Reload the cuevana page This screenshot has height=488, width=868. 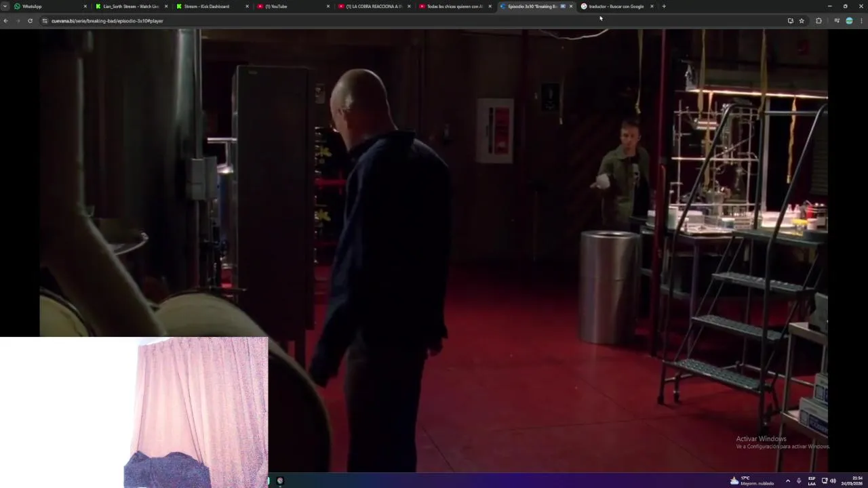(30, 21)
